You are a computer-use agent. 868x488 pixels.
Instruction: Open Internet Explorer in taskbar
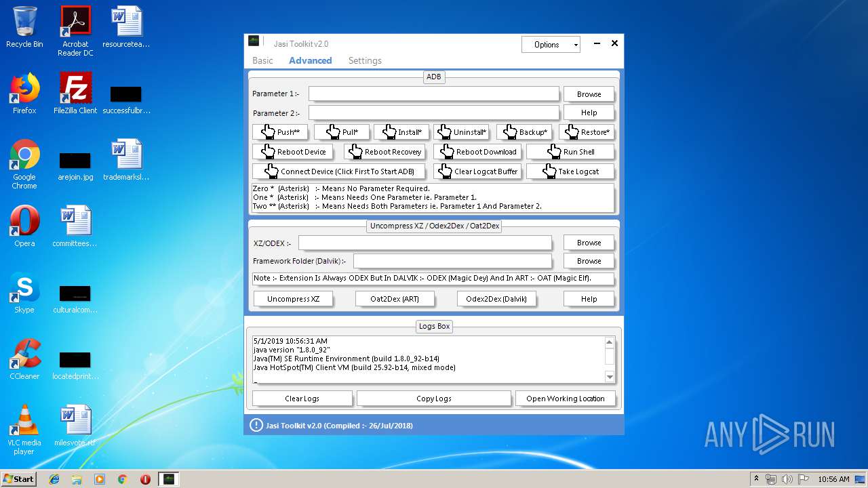(54, 479)
